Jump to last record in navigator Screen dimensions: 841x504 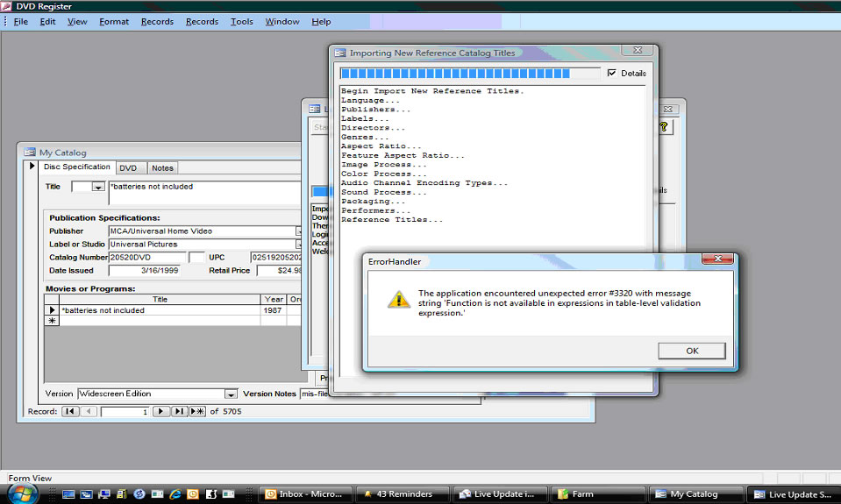click(179, 411)
